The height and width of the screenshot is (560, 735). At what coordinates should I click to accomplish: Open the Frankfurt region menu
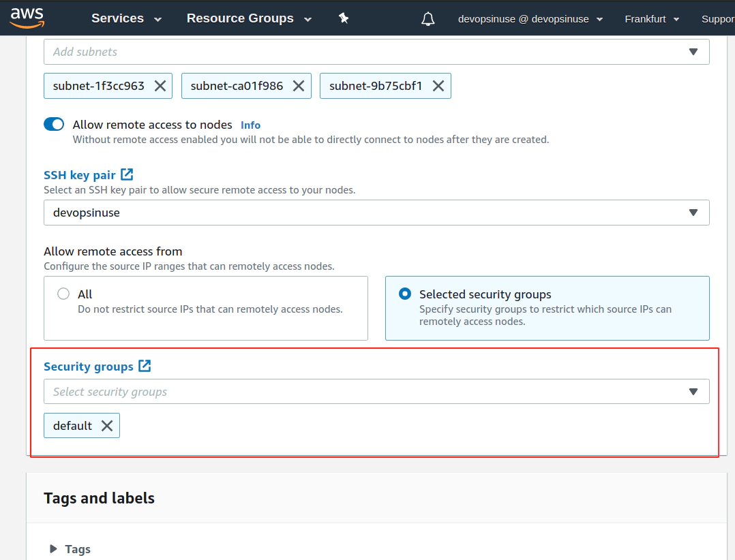pyautogui.click(x=652, y=19)
